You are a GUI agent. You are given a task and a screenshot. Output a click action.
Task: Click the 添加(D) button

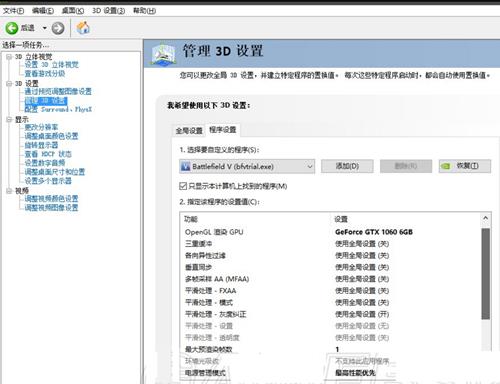pos(347,166)
